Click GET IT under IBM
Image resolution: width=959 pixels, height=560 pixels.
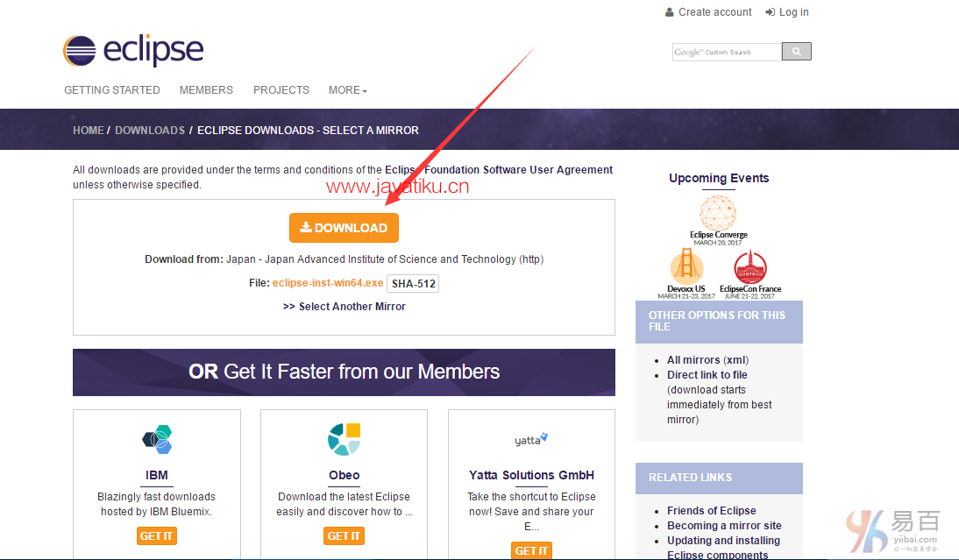(x=157, y=535)
